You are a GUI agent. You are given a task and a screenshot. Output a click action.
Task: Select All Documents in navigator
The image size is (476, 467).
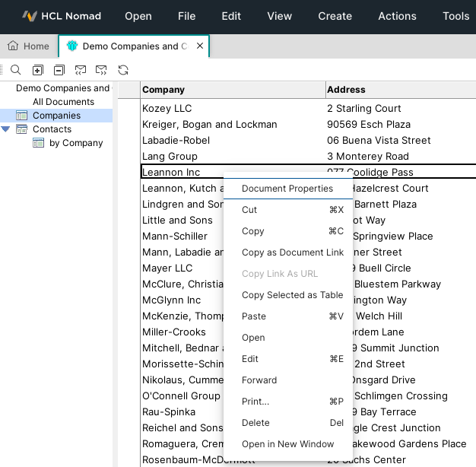tap(63, 102)
